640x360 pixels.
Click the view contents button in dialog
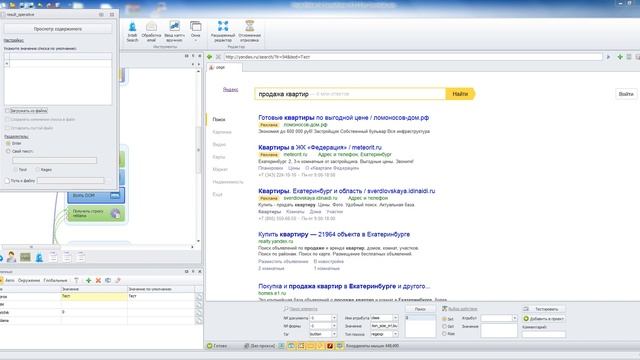[x=58, y=29]
